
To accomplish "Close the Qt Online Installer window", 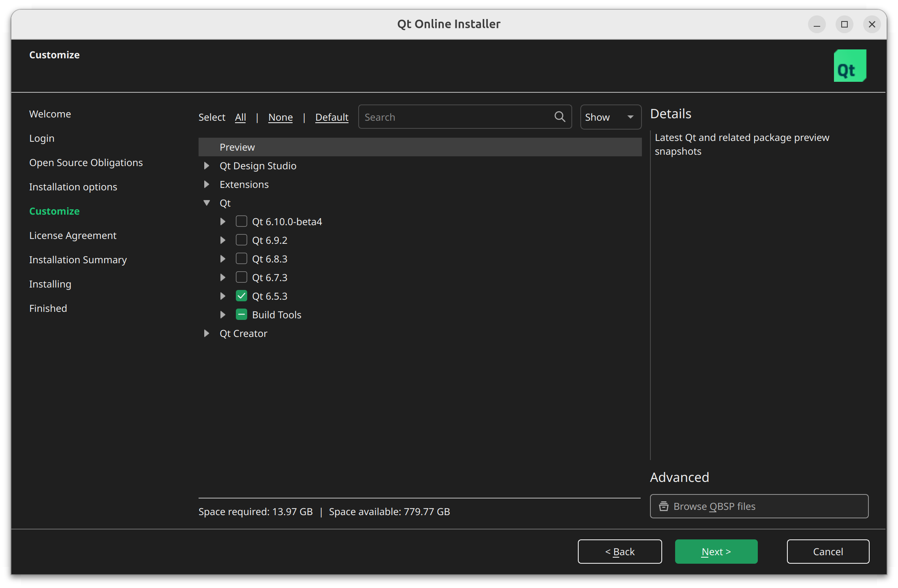I will tap(872, 24).
